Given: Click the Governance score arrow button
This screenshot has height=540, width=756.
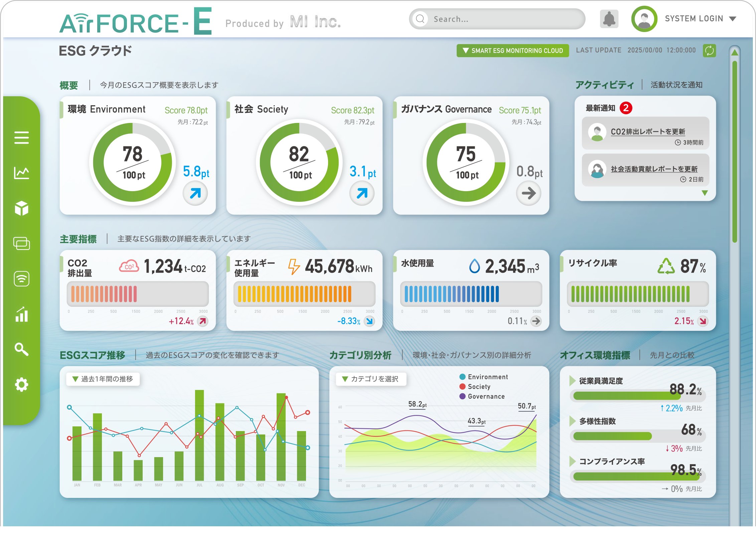Looking at the screenshot, I should [x=528, y=193].
